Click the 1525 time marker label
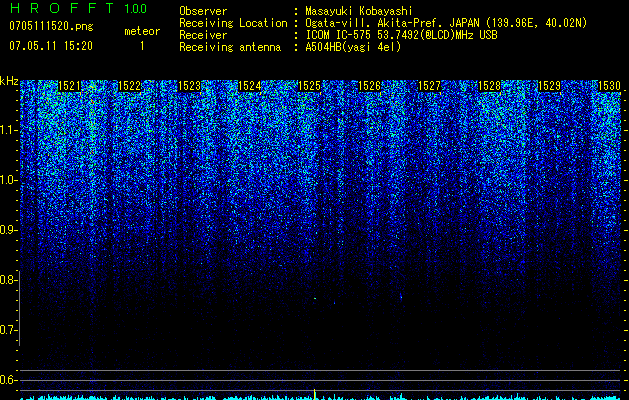 click(310, 86)
